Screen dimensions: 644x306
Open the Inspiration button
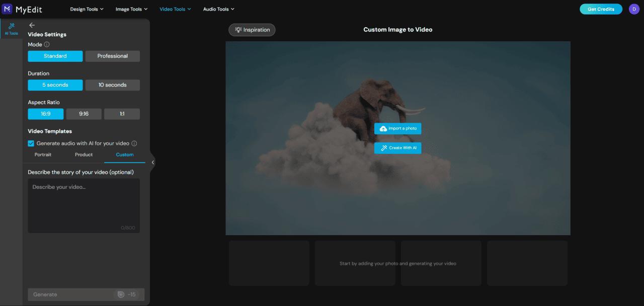[x=252, y=30]
